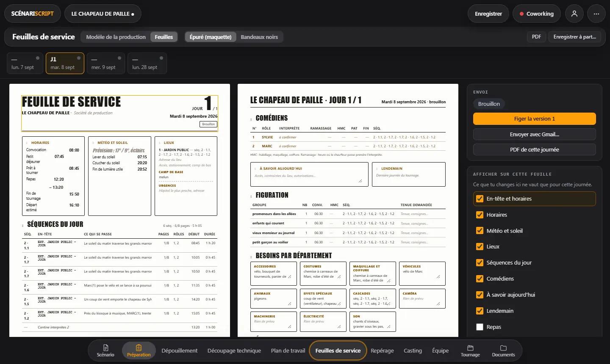Screen dimensions: 610x364
Task: Open the Le Chapeau de Paille project
Action: pyautogui.click(x=103, y=14)
